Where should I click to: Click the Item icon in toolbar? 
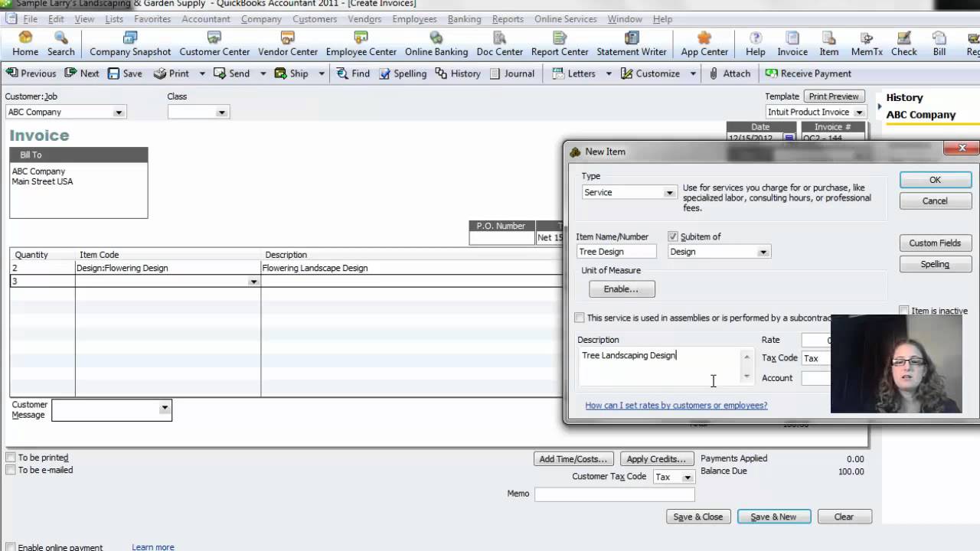pyautogui.click(x=829, y=44)
